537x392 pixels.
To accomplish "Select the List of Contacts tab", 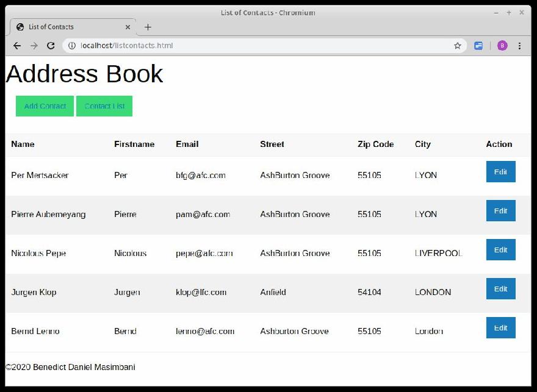I will [x=73, y=27].
